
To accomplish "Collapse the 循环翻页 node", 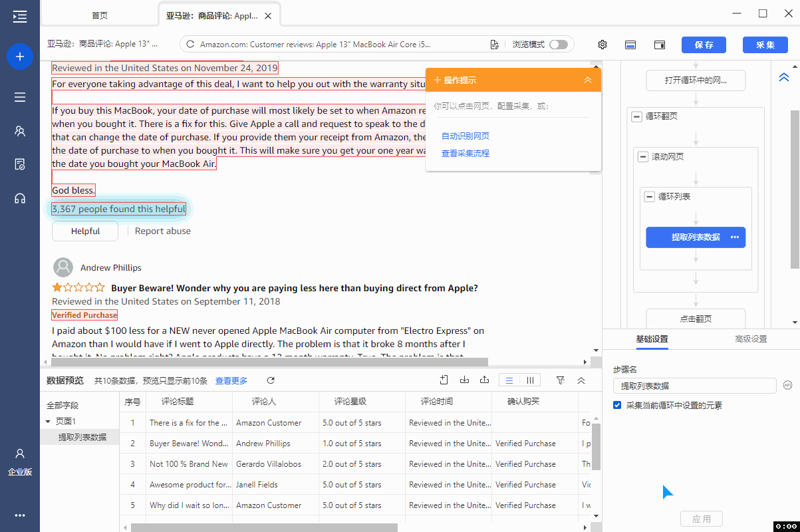I will (636, 116).
